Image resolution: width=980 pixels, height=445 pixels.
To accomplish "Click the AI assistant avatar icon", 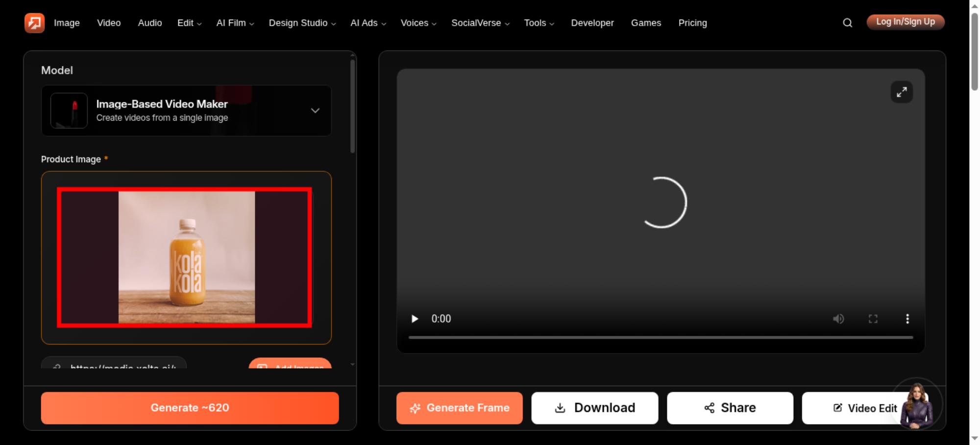I will [x=916, y=405].
